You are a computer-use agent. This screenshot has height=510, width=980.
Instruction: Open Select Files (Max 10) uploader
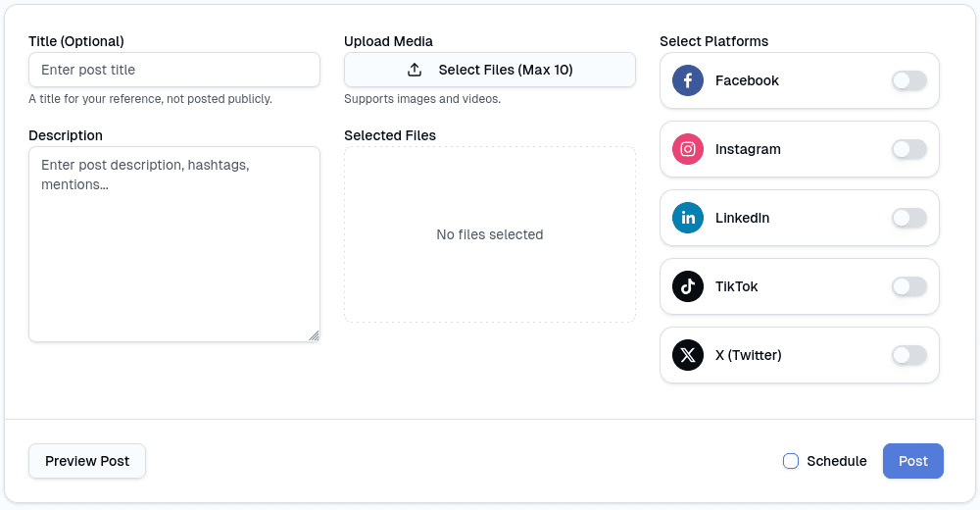[x=490, y=70]
